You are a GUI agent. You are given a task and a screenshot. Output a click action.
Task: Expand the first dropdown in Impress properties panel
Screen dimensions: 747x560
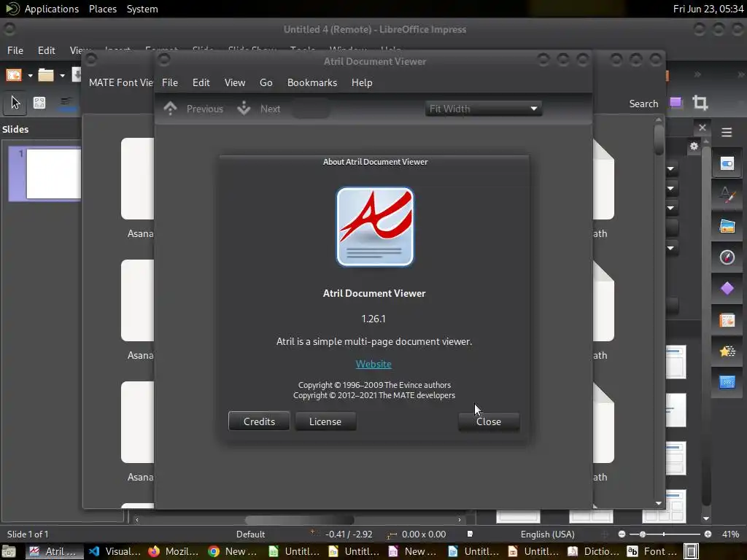pos(671,168)
